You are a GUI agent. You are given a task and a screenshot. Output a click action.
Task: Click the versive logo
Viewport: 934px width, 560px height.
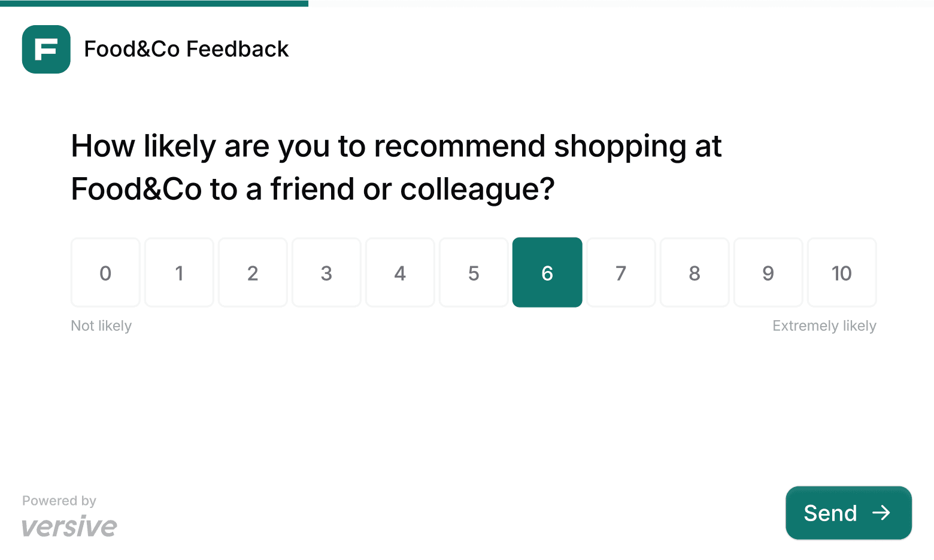tap(69, 525)
